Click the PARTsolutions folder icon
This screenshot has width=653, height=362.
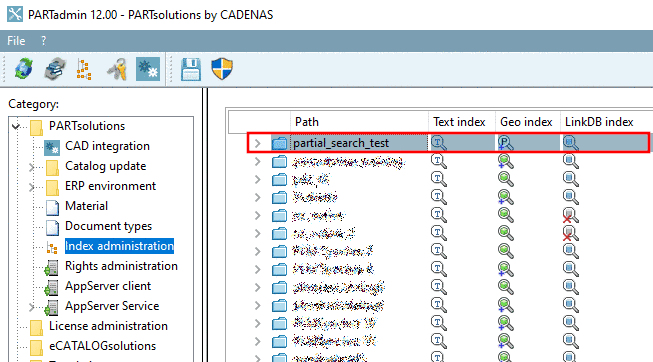click(x=36, y=127)
